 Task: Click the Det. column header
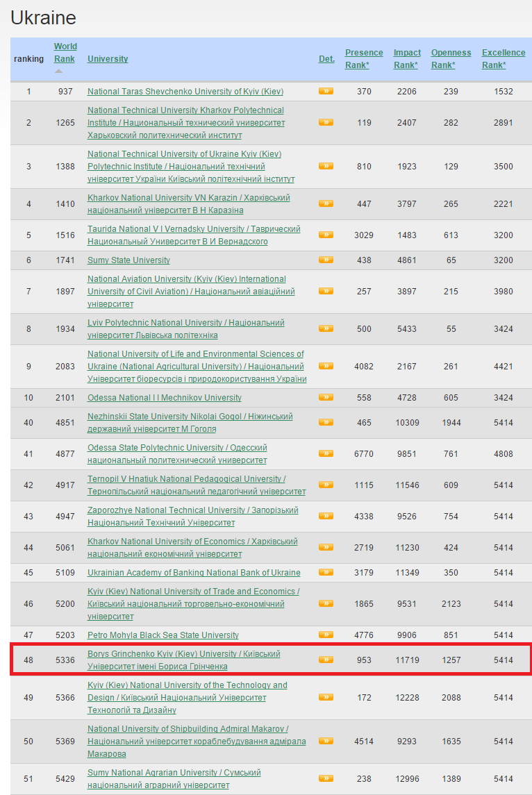tap(326, 59)
